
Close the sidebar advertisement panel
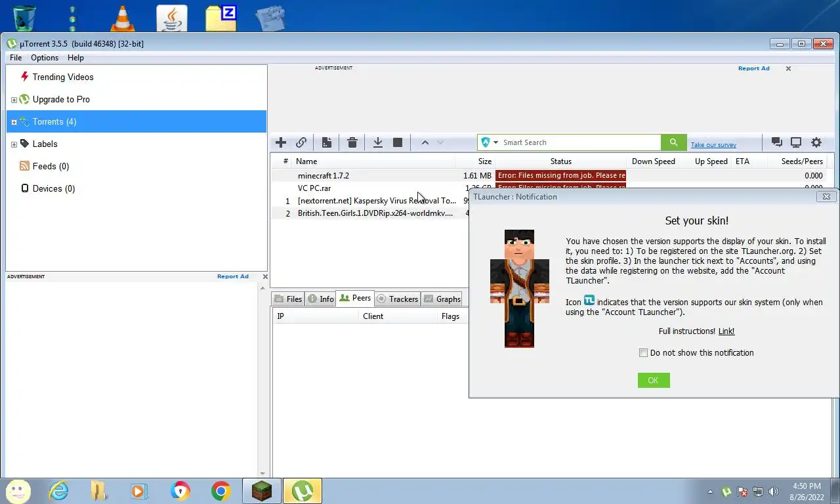point(265,276)
